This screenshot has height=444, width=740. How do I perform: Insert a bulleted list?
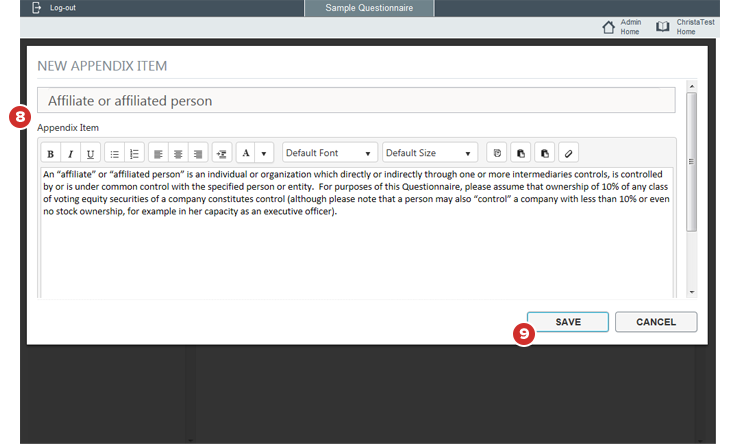click(114, 154)
